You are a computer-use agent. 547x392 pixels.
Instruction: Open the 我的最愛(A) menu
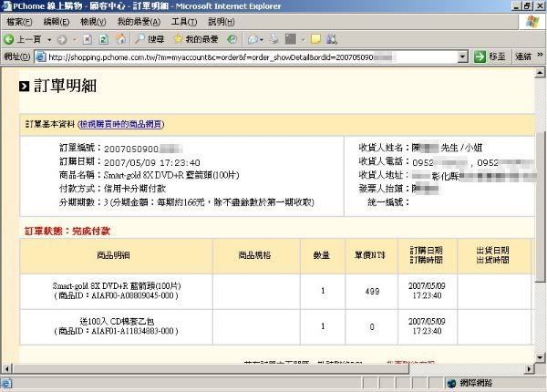point(139,22)
